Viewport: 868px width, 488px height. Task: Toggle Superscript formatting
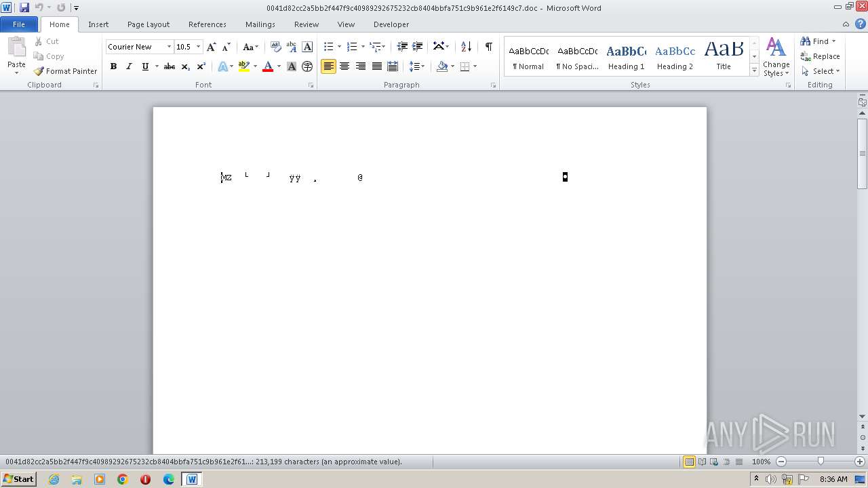(x=201, y=66)
